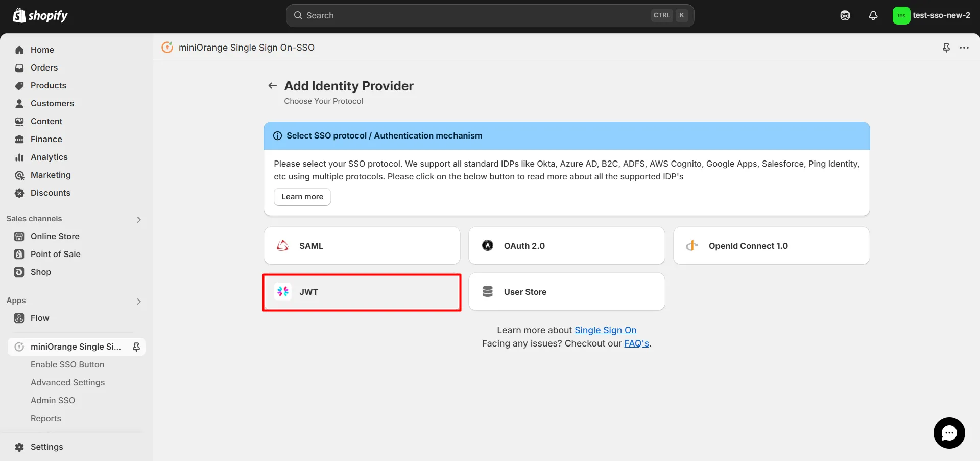Open the FAQ's link
Screen dimensions: 980x461
coord(636,343)
